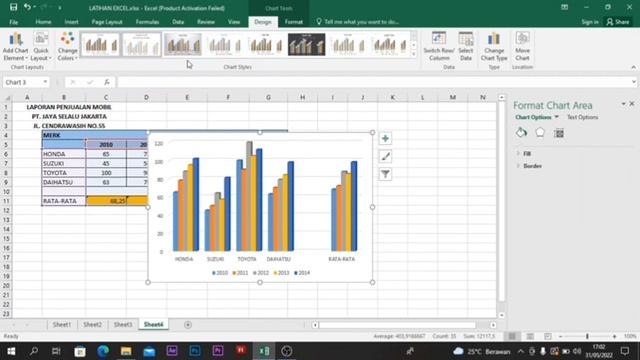Click the Sign in link
This screenshot has width=640, height=360.
590,22
